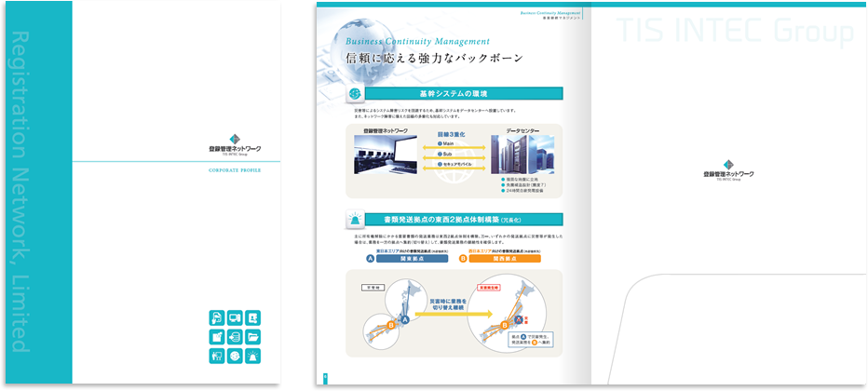Viewport: 868px width, 391px height.
Task: Click the control room photo
Action: 386,155
